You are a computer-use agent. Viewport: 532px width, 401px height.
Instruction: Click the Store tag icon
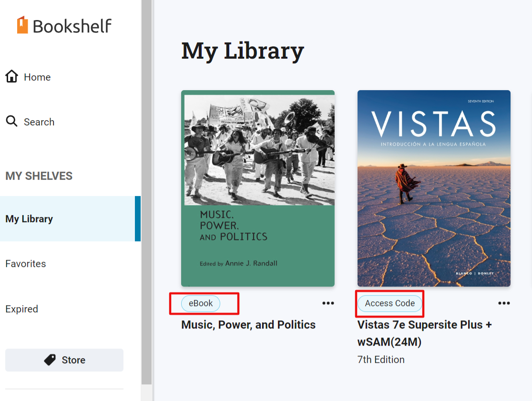click(x=50, y=360)
